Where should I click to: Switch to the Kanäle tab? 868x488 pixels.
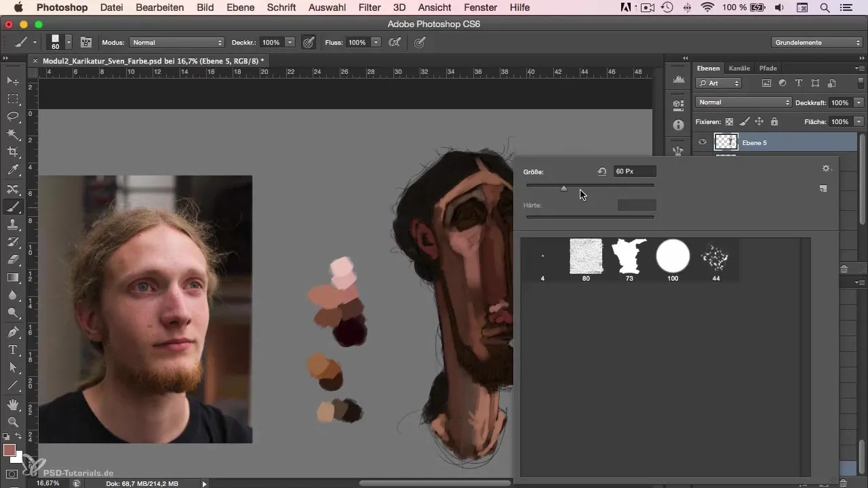738,68
